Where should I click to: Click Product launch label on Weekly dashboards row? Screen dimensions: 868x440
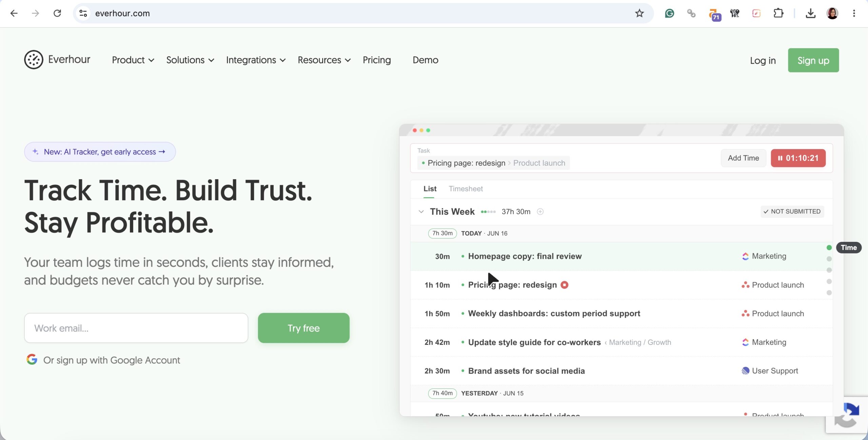click(x=778, y=314)
